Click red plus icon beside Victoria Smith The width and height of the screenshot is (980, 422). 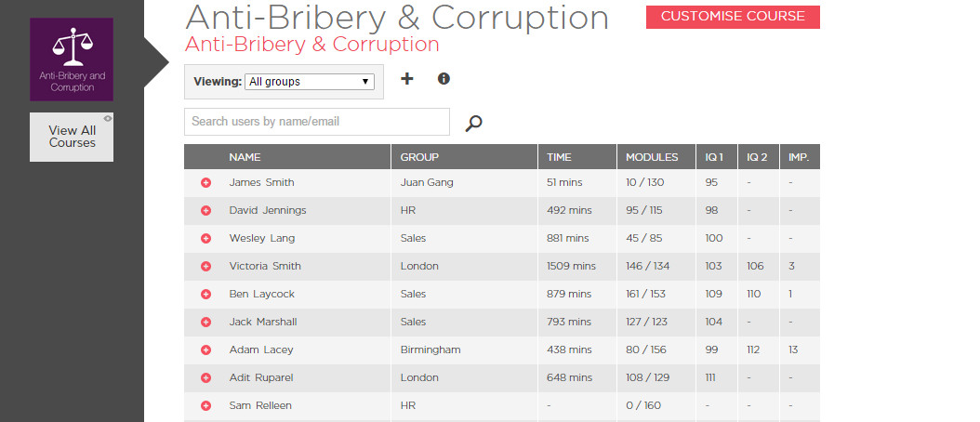tap(205, 267)
